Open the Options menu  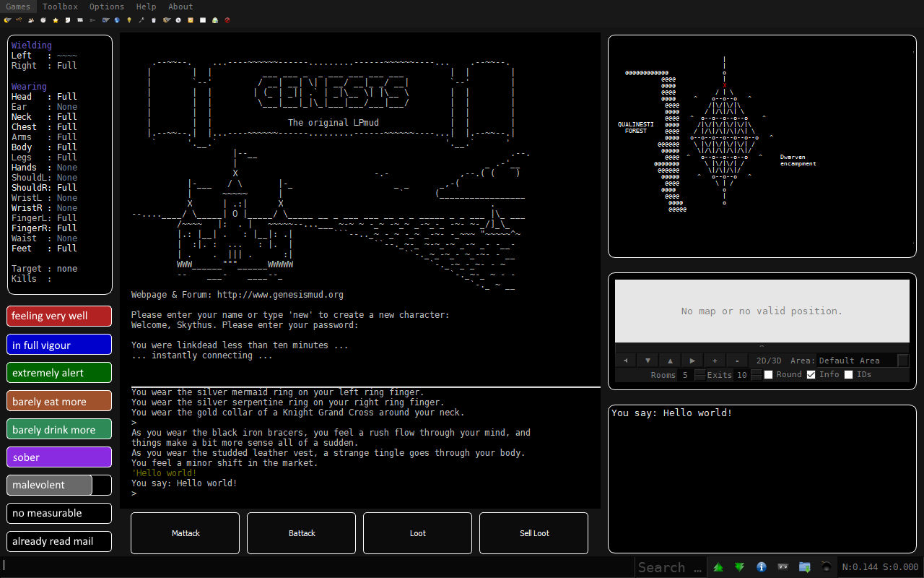107,7
